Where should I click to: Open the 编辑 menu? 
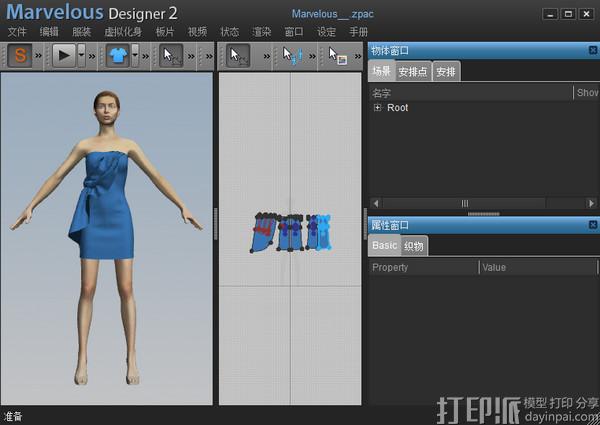coord(49,32)
